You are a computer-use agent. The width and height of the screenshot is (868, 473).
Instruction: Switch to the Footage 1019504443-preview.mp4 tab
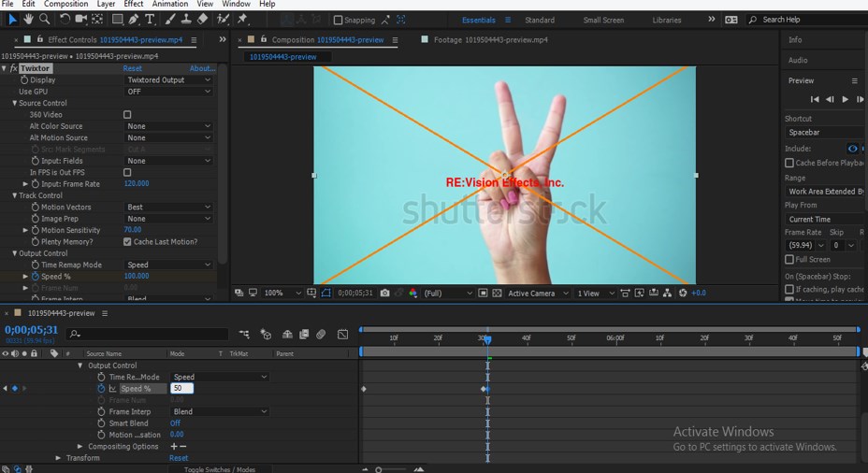click(x=490, y=40)
